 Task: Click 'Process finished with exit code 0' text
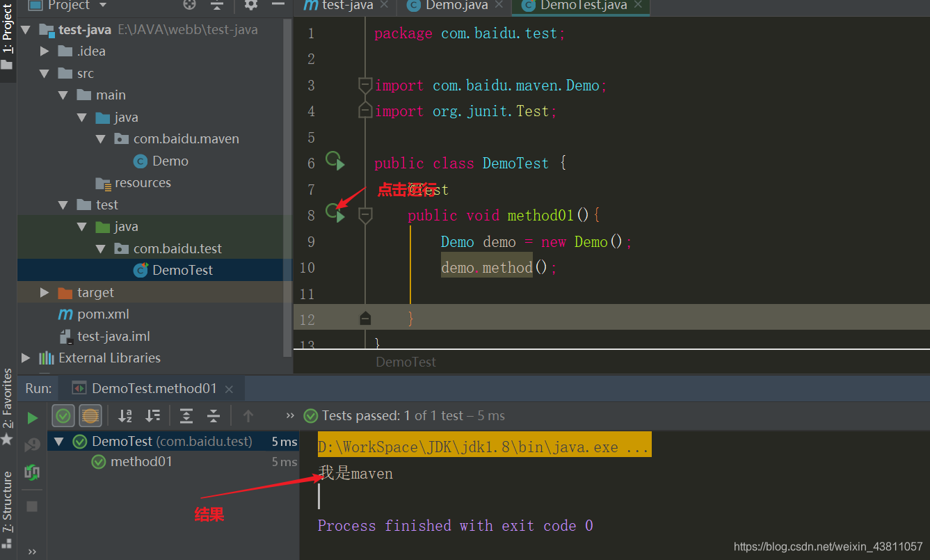click(x=456, y=526)
